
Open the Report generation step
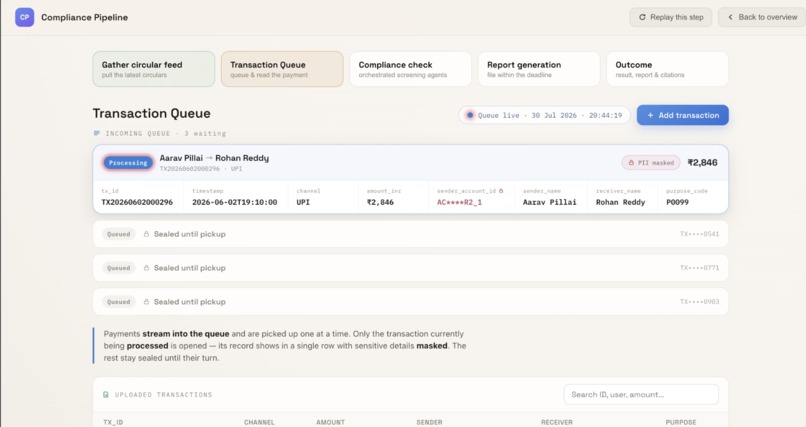[539, 69]
